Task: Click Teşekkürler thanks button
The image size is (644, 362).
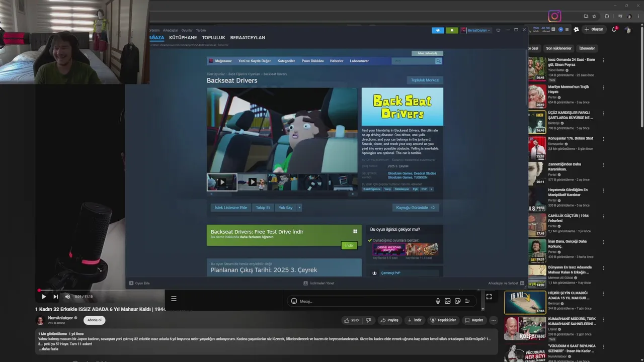Action: 443,320
